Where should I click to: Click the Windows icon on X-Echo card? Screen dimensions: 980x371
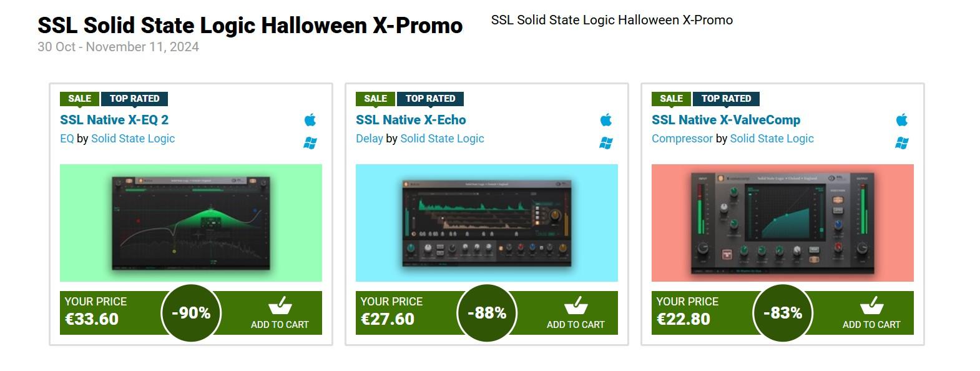[x=606, y=143]
